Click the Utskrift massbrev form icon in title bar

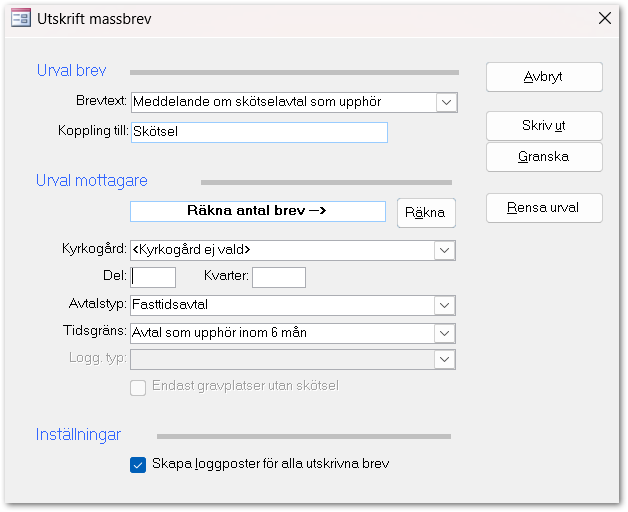pyautogui.click(x=19, y=18)
